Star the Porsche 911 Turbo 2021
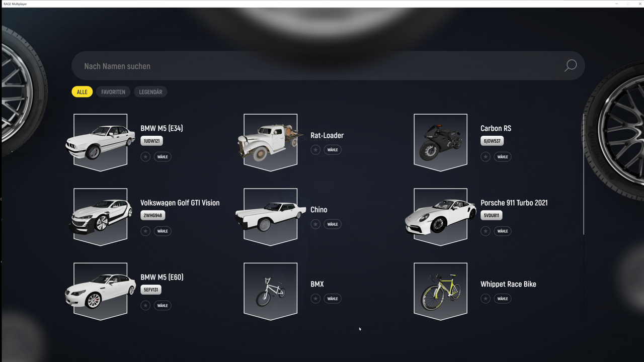 pyautogui.click(x=486, y=231)
